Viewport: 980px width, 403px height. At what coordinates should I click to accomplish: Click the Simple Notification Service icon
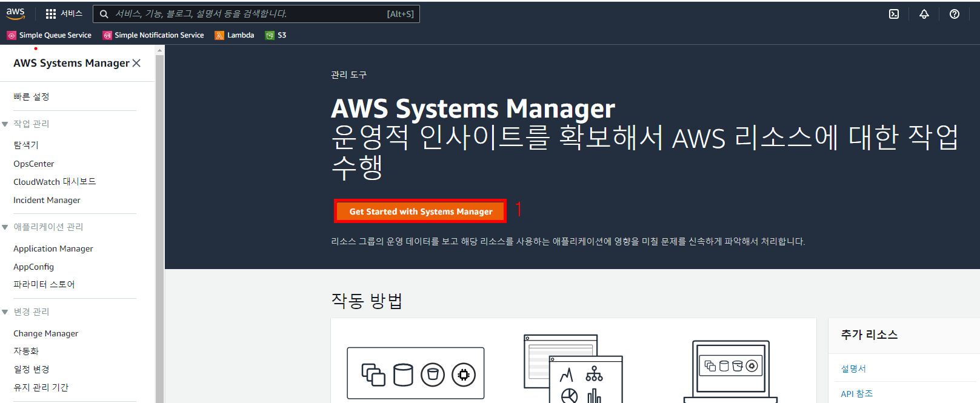click(107, 35)
